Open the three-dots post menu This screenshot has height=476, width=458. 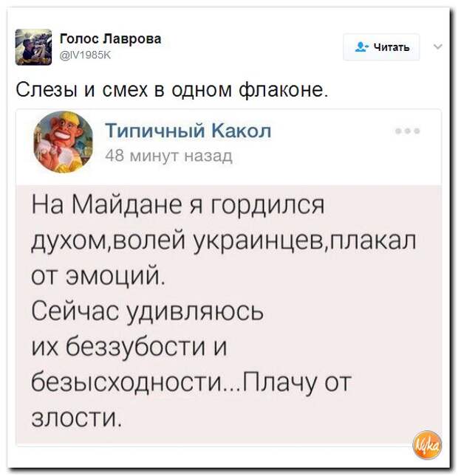[408, 131]
